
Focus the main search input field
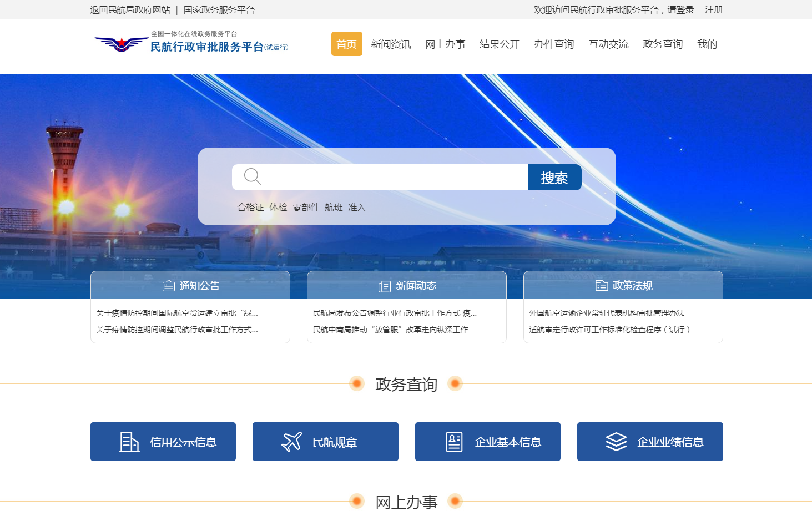click(x=380, y=178)
